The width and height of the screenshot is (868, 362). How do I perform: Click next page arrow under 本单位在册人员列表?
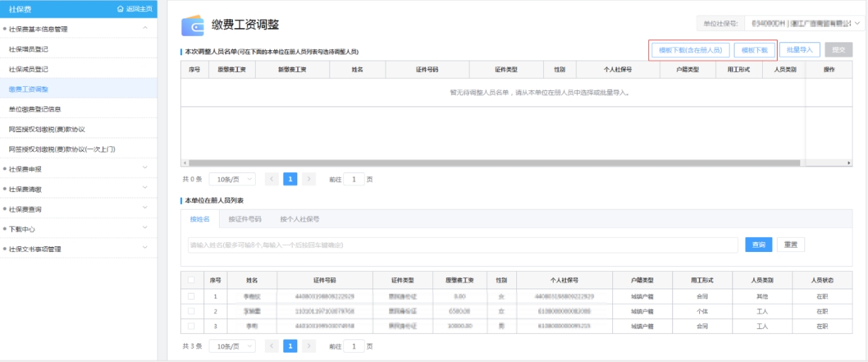tap(309, 346)
